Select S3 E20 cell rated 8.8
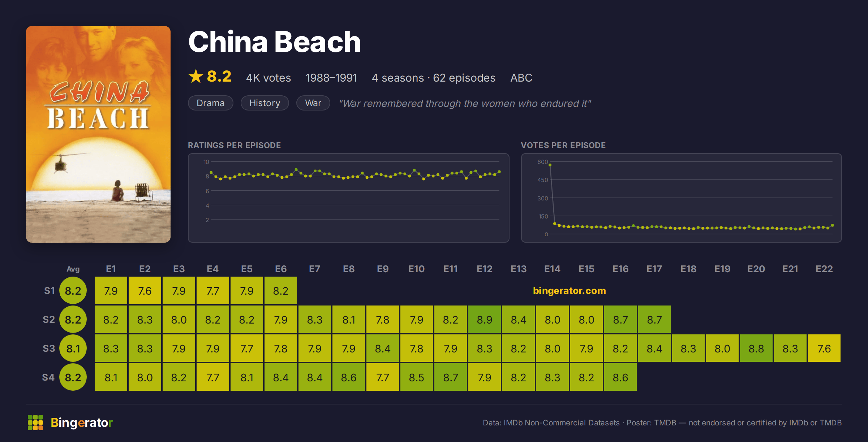This screenshot has height=442, width=868. point(756,348)
